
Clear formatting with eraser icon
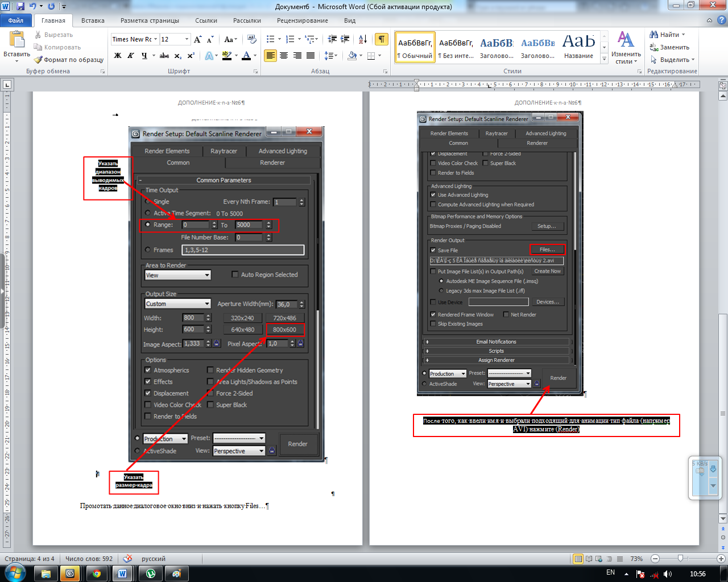point(251,39)
